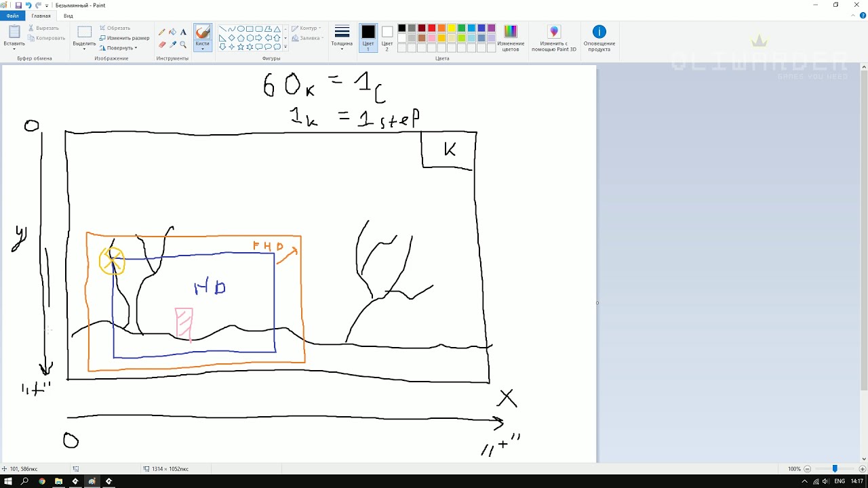Expand the shapes gallery more arrow
This screenshot has height=488, width=868.
coord(285,47)
